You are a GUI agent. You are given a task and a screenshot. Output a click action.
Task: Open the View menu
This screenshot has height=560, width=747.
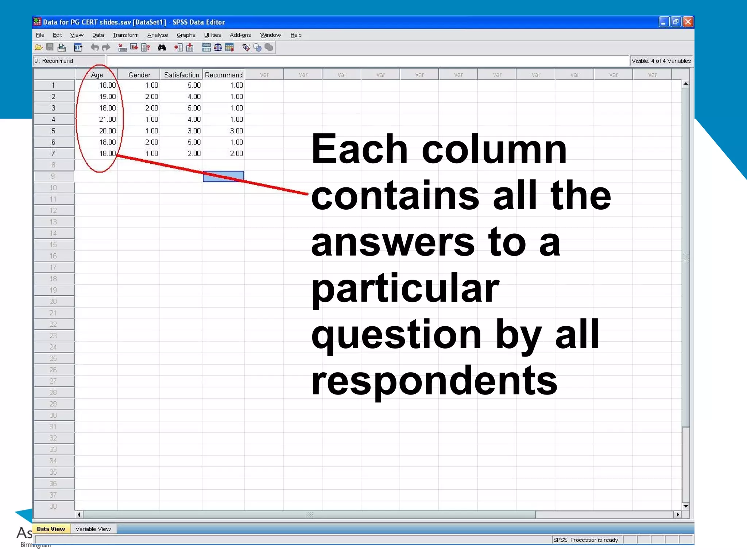pyautogui.click(x=77, y=35)
